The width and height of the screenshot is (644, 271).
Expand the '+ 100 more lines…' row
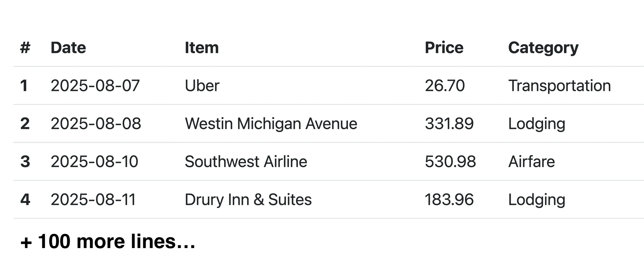tap(108, 241)
